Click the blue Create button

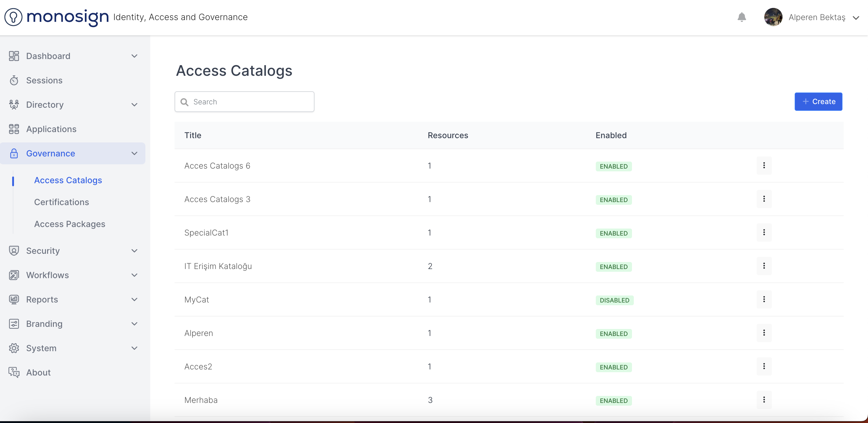coord(818,101)
